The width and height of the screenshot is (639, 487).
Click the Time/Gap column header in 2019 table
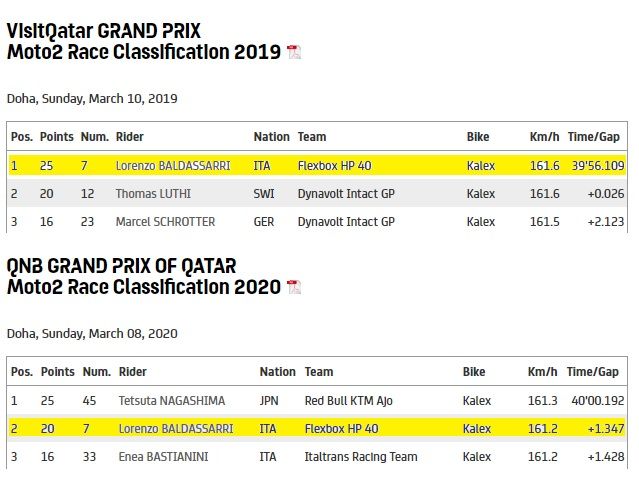pyautogui.click(x=594, y=137)
